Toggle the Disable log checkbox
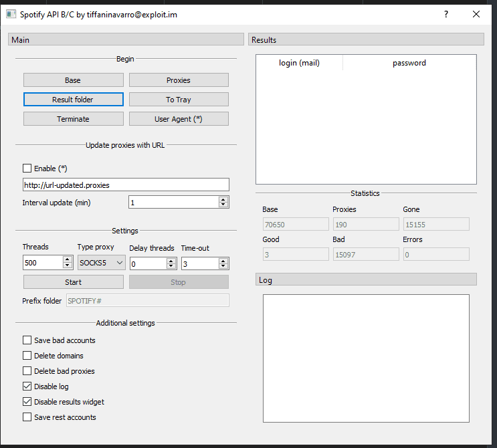 [x=27, y=386]
